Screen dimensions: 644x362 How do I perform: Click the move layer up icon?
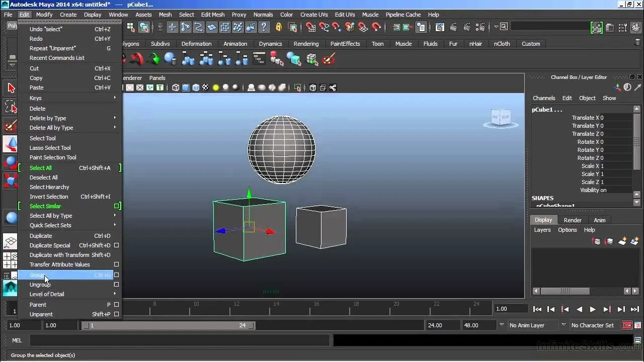597,241
